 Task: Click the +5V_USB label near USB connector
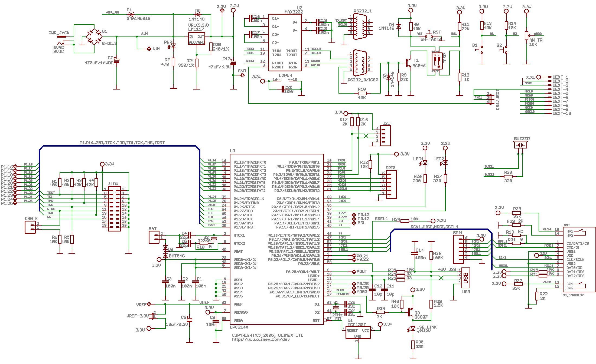click(x=447, y=270)
